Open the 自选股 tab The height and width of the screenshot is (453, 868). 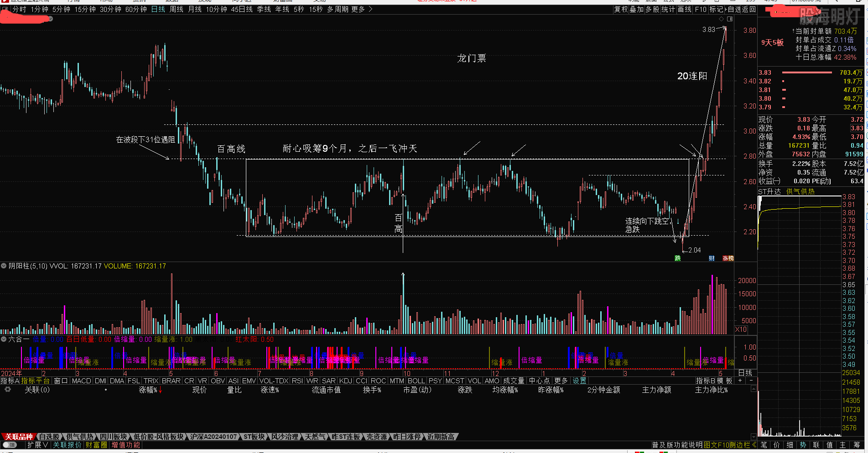pos(49,437)
